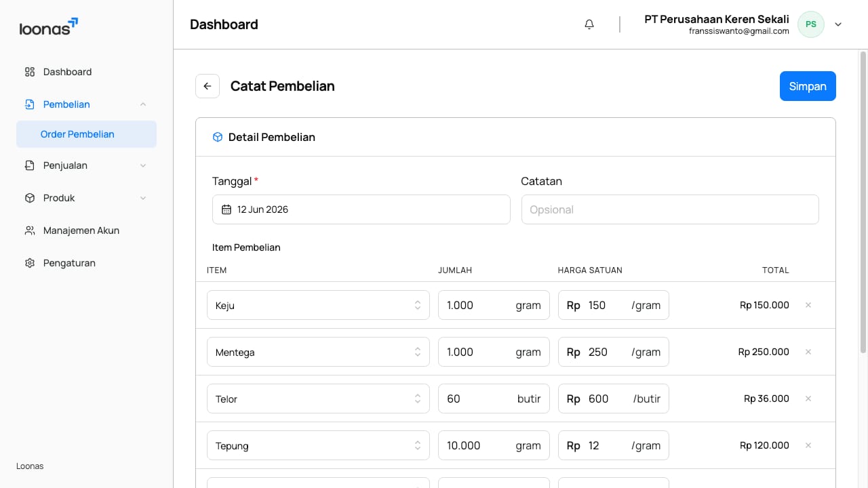
Task: Click the Penjualan sidebar icon
Action: pyautogui.click(x=30, y=165)
